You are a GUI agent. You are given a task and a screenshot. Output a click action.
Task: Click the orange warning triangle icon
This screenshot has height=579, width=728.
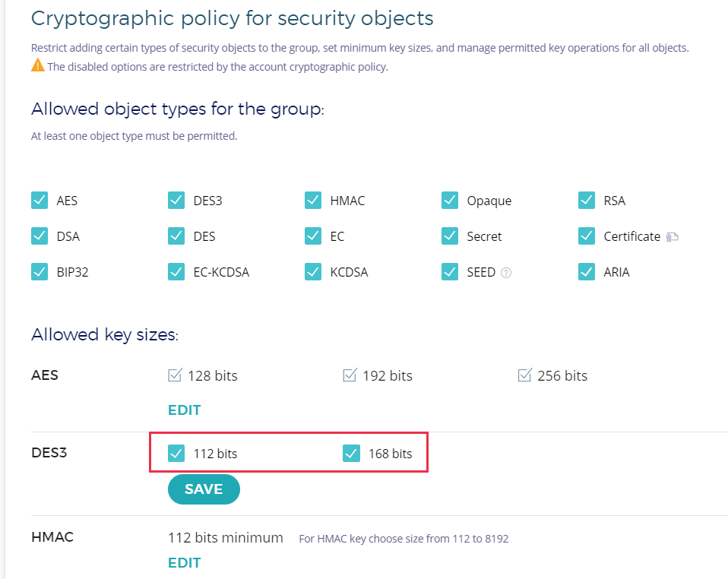click(38, 66)
